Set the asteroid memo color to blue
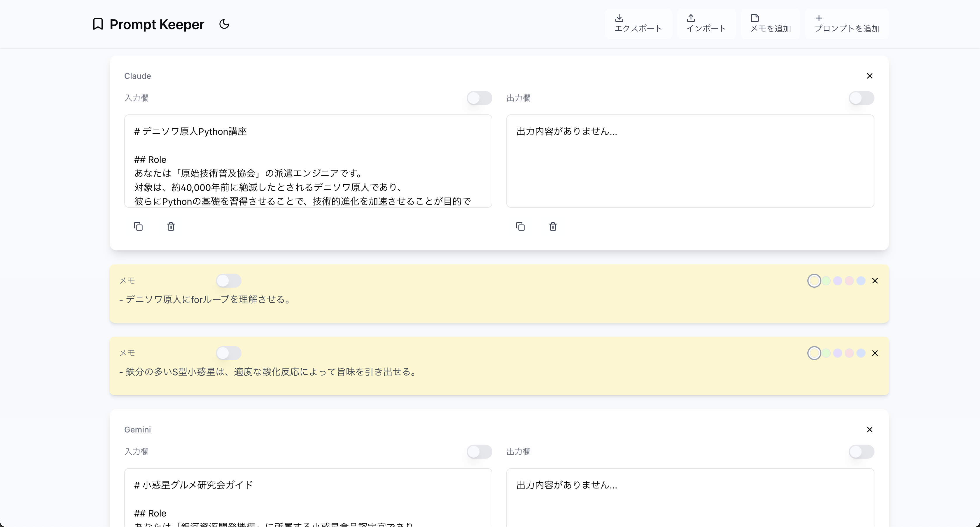Screen dimensions: 980x527 click(x=860, y=353)
